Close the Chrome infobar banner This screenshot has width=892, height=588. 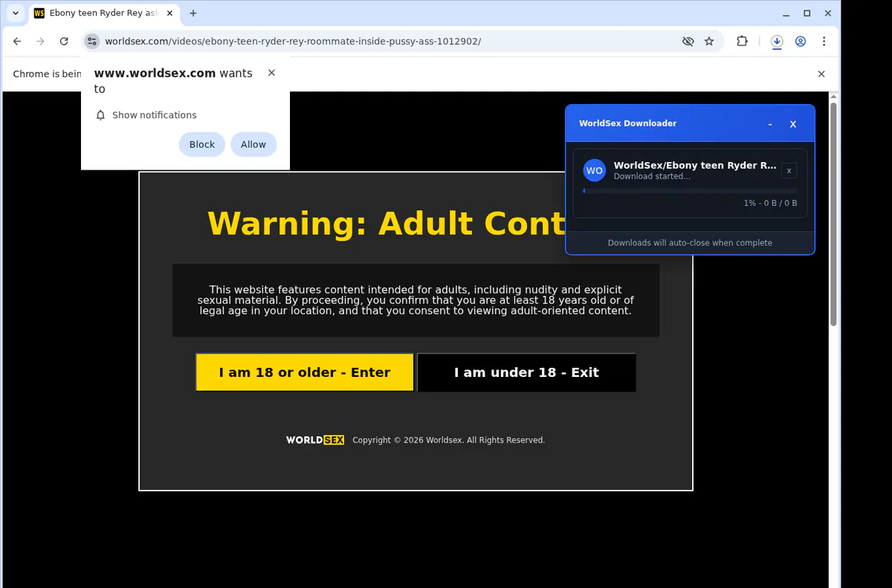click(x=821, y=74)
